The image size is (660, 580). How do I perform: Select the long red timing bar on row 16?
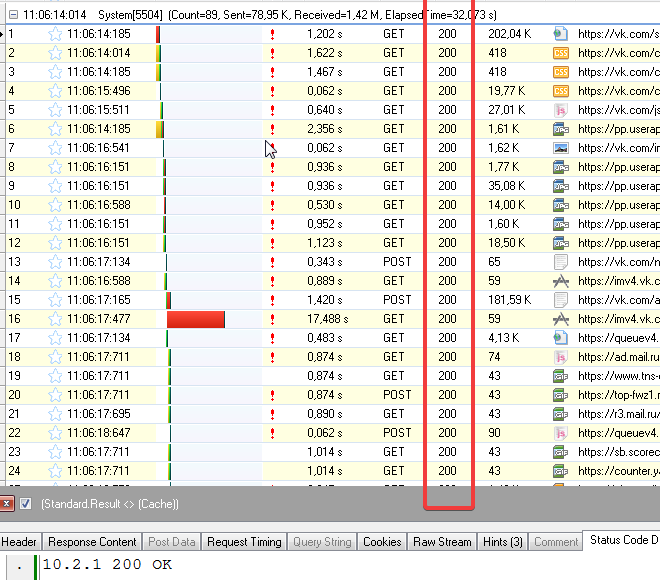coord(195,319)
